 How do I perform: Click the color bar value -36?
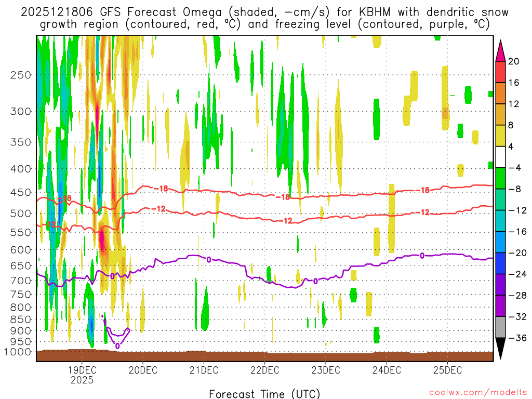[517, 338]
